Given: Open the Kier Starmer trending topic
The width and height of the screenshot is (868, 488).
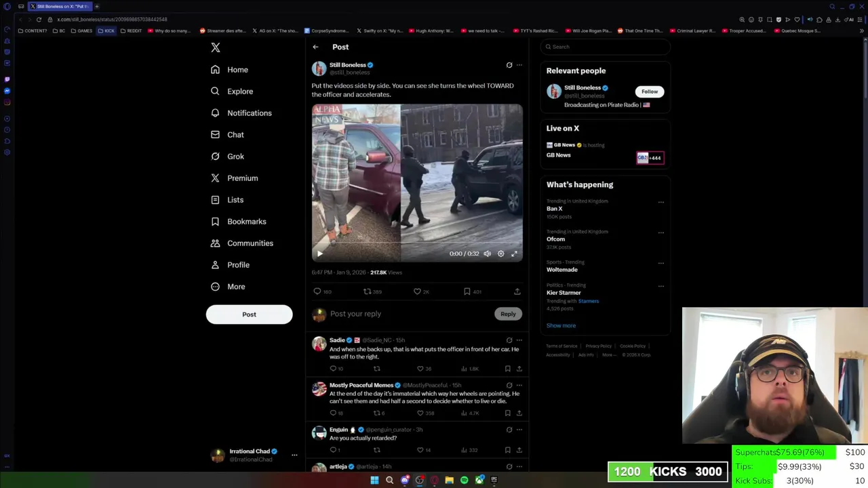Looking at the screenshot, I should 564,293.
